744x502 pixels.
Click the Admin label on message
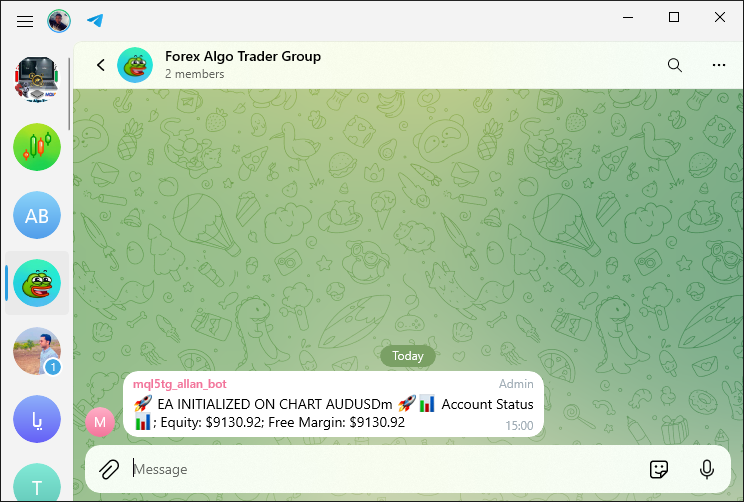pos(516,384)
